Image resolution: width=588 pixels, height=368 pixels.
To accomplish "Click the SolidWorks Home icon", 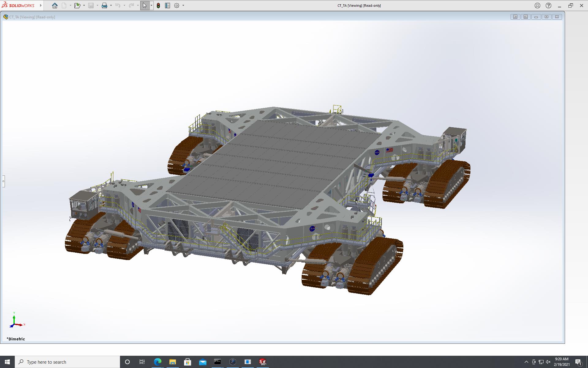I will click(55, 6).
